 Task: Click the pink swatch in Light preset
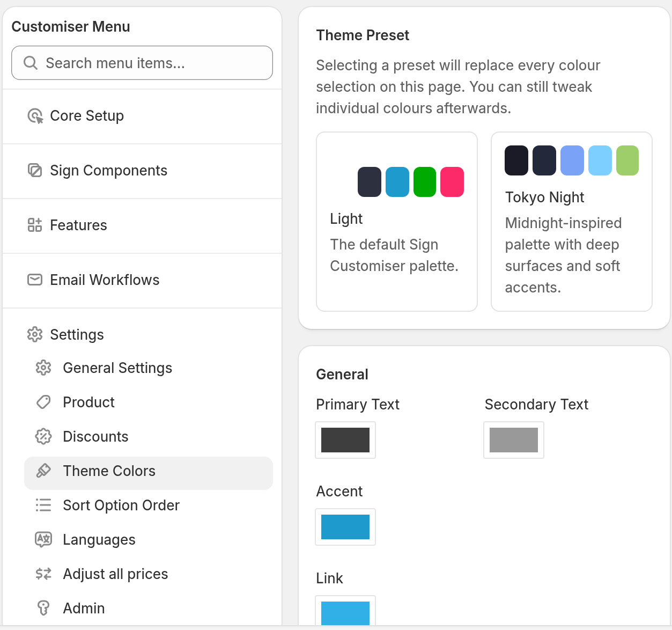tap(452, 182)
